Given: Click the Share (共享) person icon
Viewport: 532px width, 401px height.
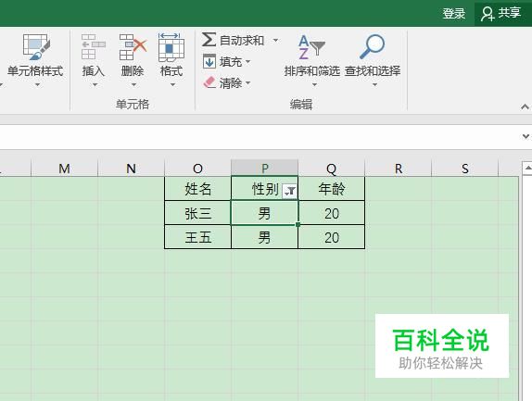Looking at the screenshot, I should (x=488, y=14).
